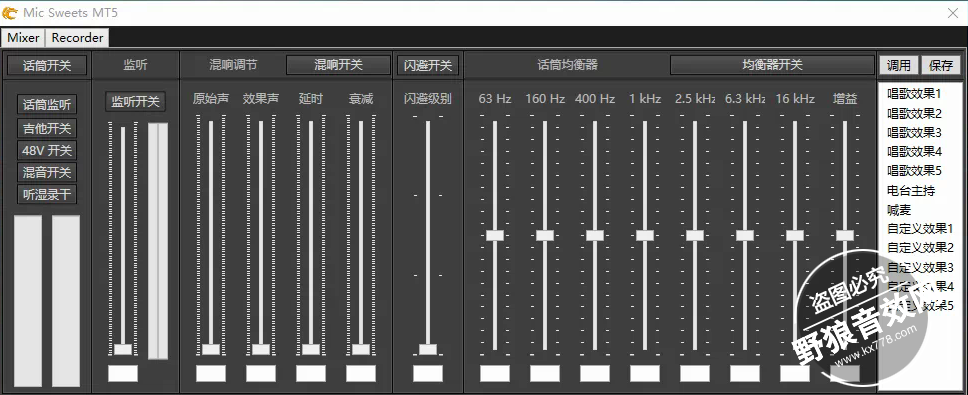Select preset 自定义效果1

920,229
